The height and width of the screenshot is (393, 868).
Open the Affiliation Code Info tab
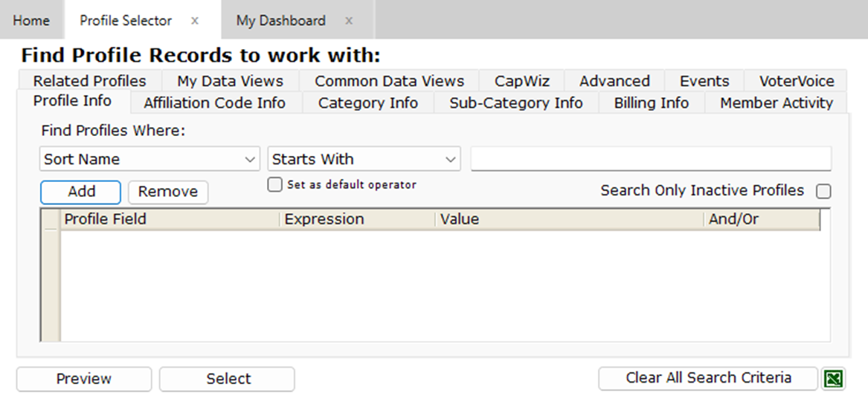214,103
